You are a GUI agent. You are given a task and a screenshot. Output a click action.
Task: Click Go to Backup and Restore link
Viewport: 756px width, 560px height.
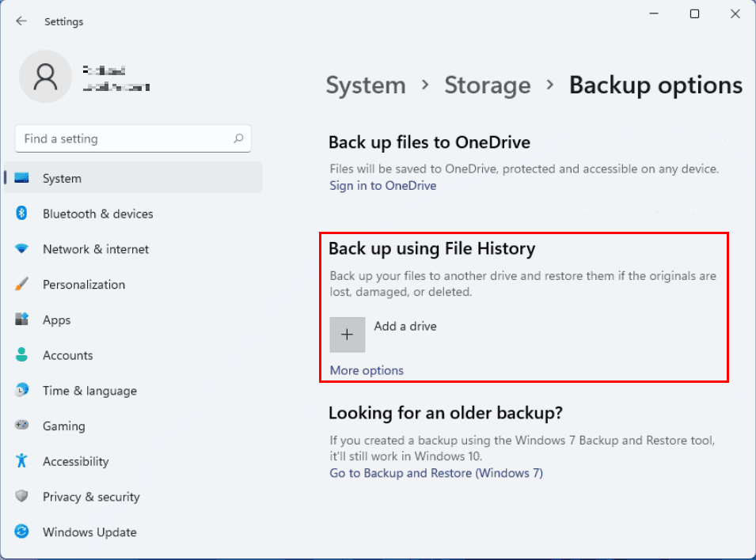435,473
